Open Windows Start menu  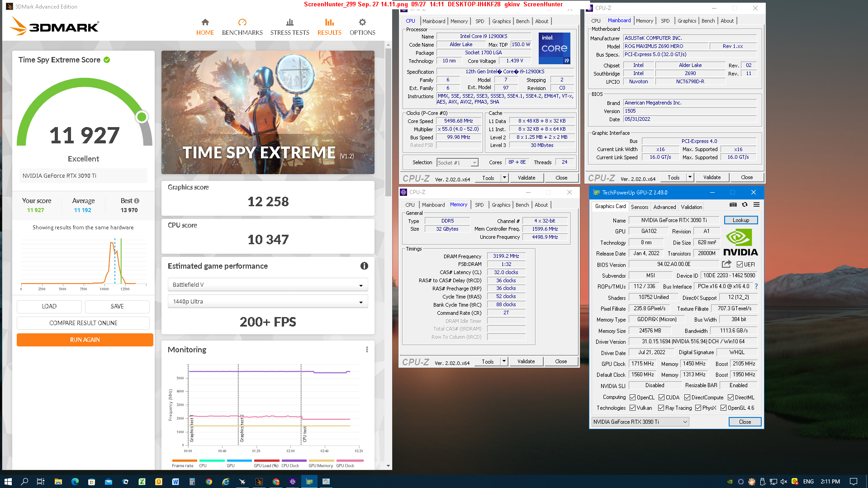8,482
